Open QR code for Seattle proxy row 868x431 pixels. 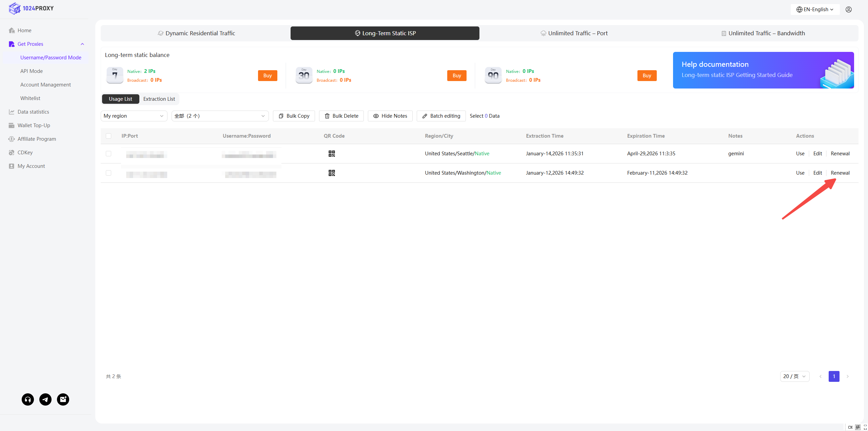(332, 154)
